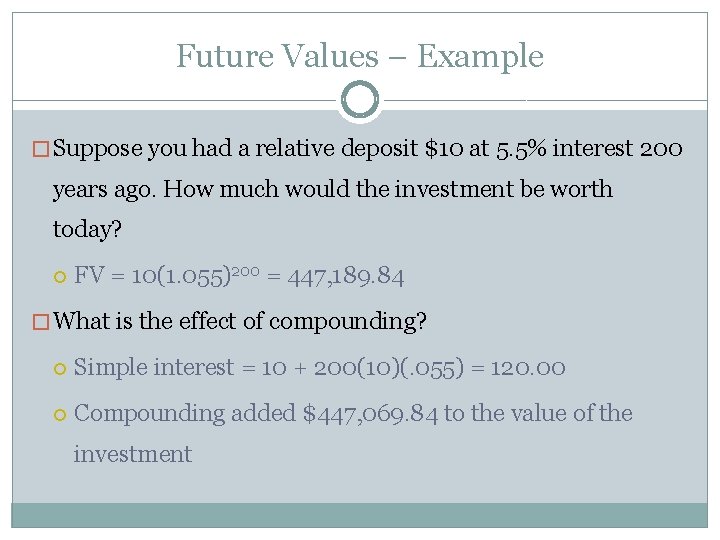Screen dimensions: 720x540
Task: Click the '200(10)(.055)' expression in simple interest
Action: 376,368
